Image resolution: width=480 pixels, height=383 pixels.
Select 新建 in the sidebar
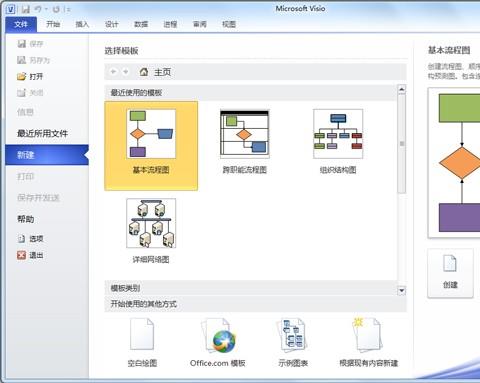pos(47,155)
